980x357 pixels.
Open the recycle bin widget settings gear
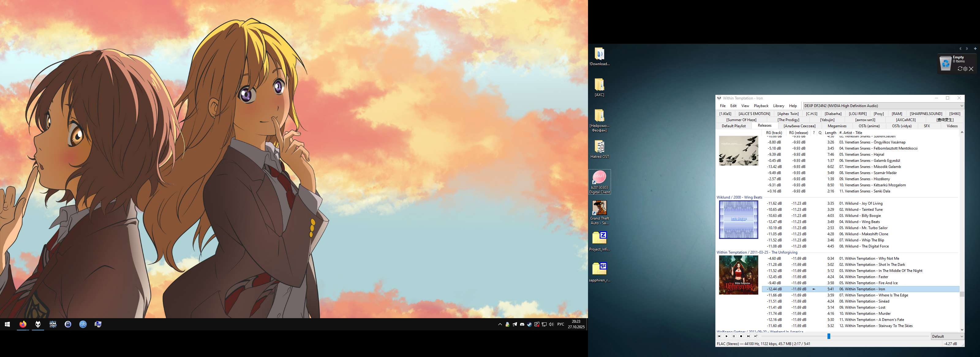tap(965, 69)
